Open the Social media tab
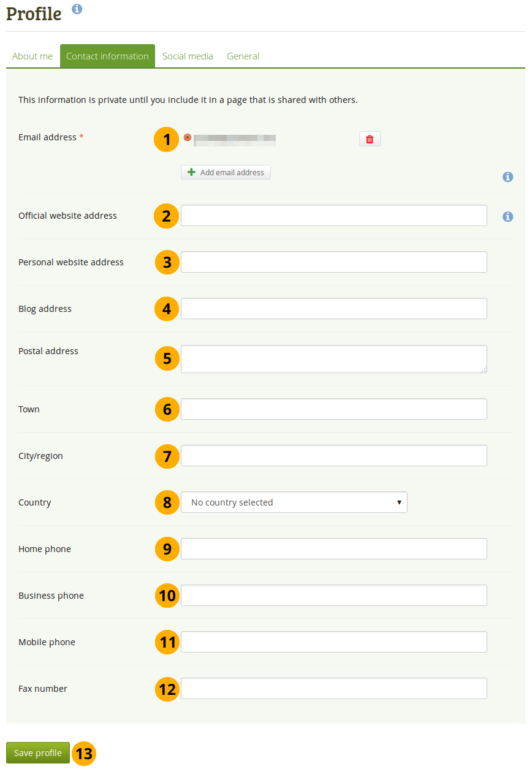 (188, 56)
